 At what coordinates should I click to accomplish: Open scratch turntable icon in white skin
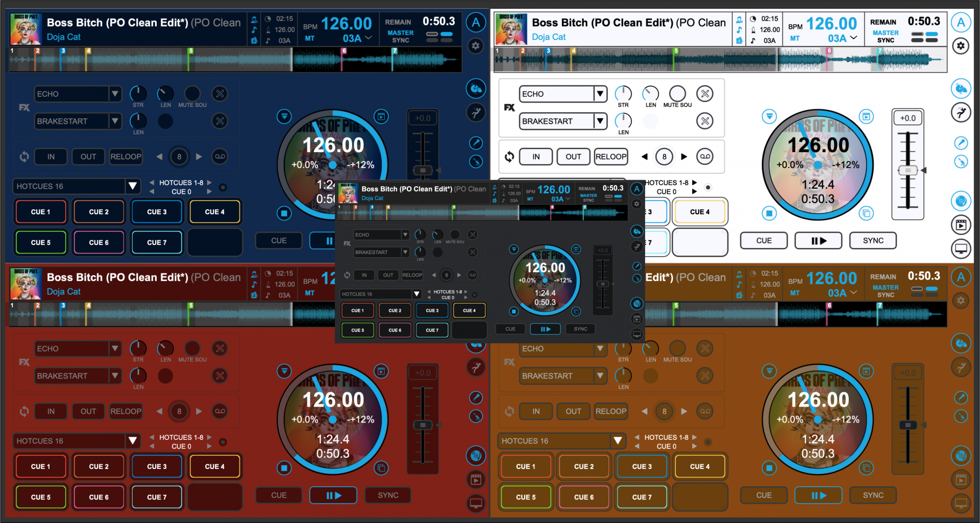pos(961,89)
